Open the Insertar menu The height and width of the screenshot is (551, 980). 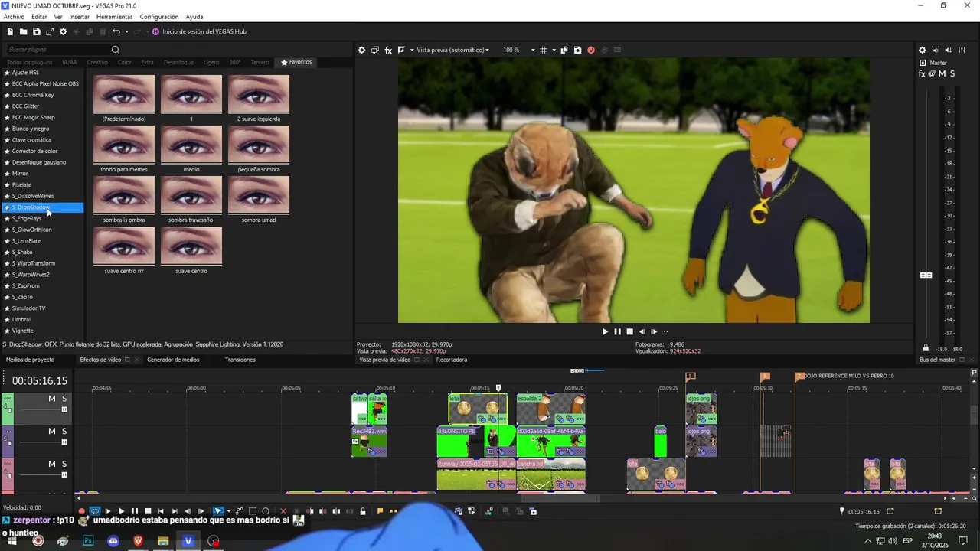point(79,17)
